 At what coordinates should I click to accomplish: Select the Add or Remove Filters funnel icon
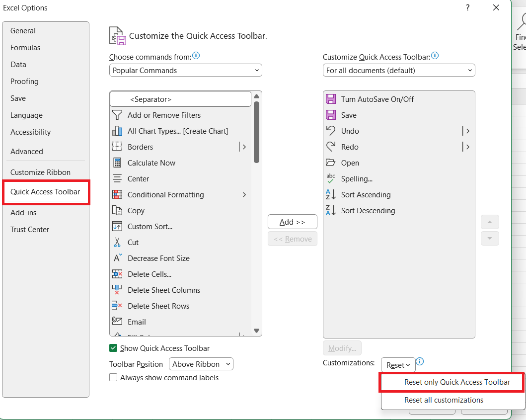tap(117, 115)
